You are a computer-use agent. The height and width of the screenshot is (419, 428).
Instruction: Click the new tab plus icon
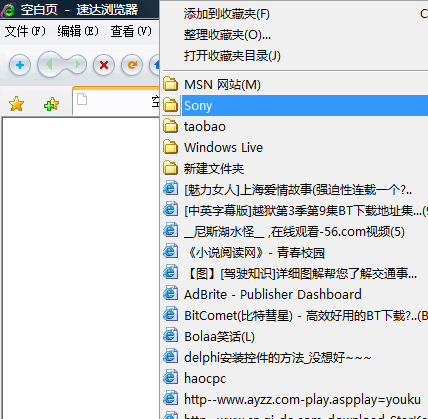[x=20, y=65]
